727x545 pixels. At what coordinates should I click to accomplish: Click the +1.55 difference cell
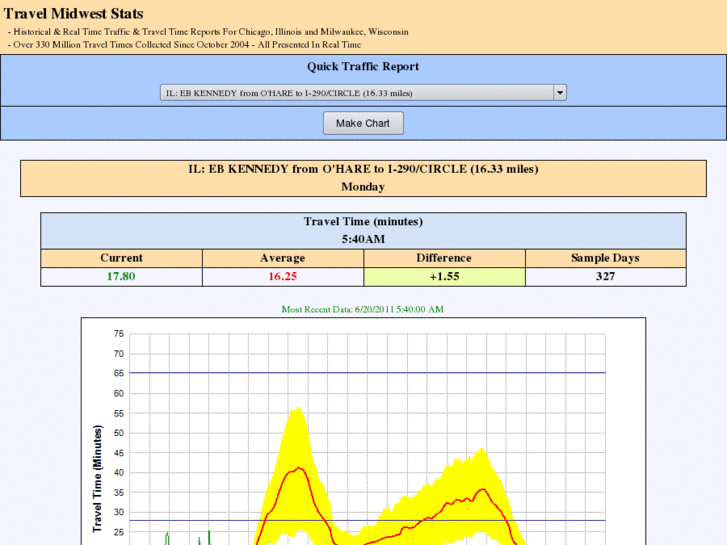[444, 276]
